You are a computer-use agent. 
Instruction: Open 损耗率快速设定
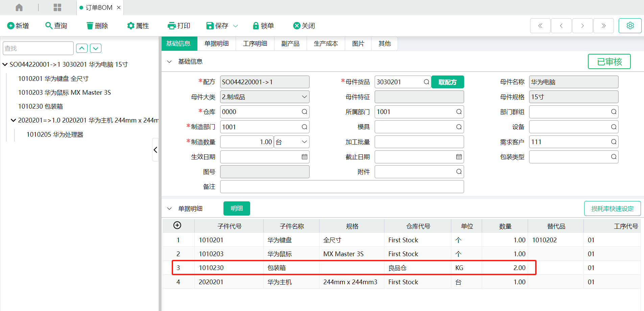click(x=612, y=208)
